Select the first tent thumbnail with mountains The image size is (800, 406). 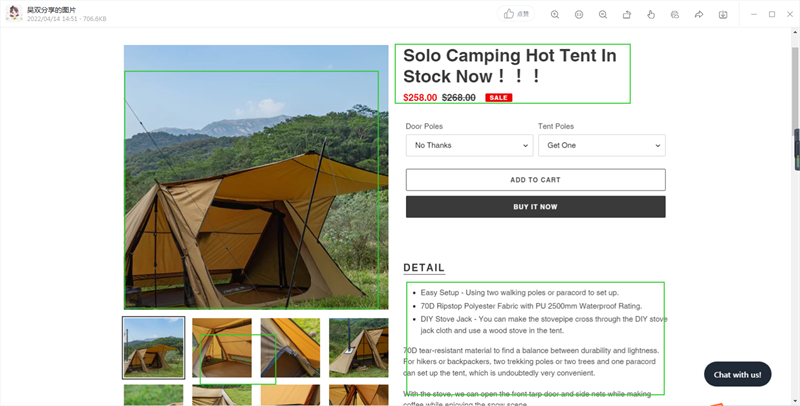click(x=154, y=348)
